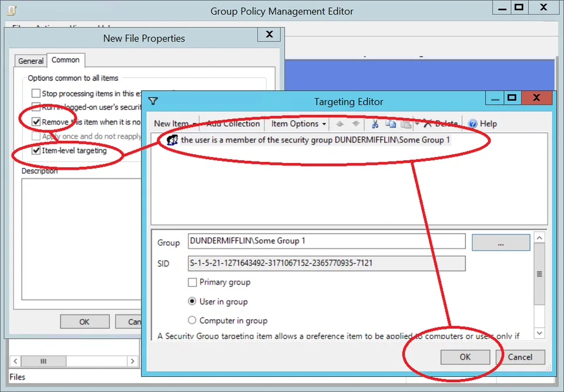
Task: Click Cancel in the Targeting Editor
Action: pyautogui.click(x=520, y=357)
